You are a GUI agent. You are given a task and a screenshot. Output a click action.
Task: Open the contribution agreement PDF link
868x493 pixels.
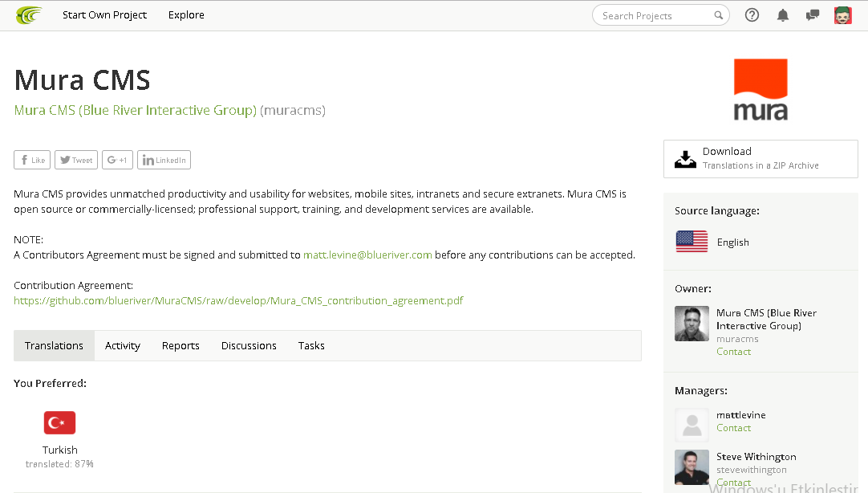coord(238,301)
